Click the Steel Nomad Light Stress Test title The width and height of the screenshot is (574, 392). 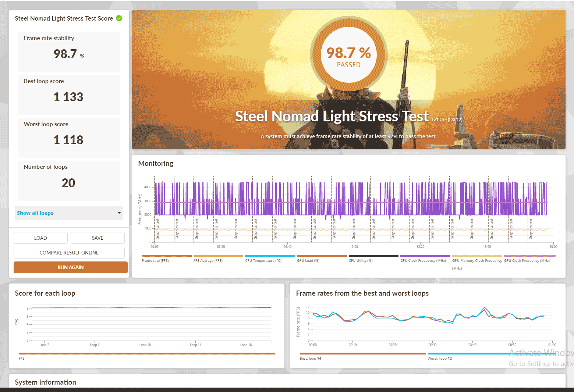tap(332, 117)
